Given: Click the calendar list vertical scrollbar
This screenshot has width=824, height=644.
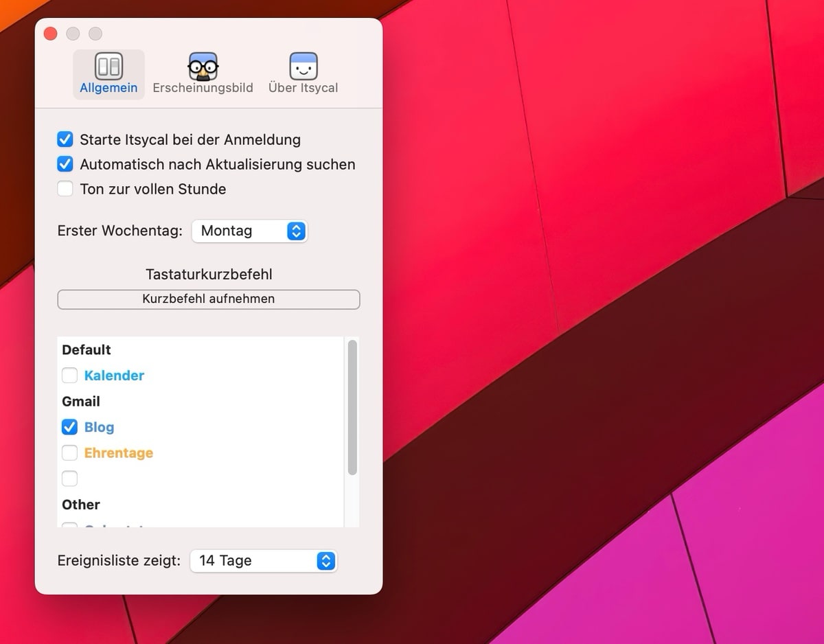Looking at the screenshot, I should (x=352, y=407).
